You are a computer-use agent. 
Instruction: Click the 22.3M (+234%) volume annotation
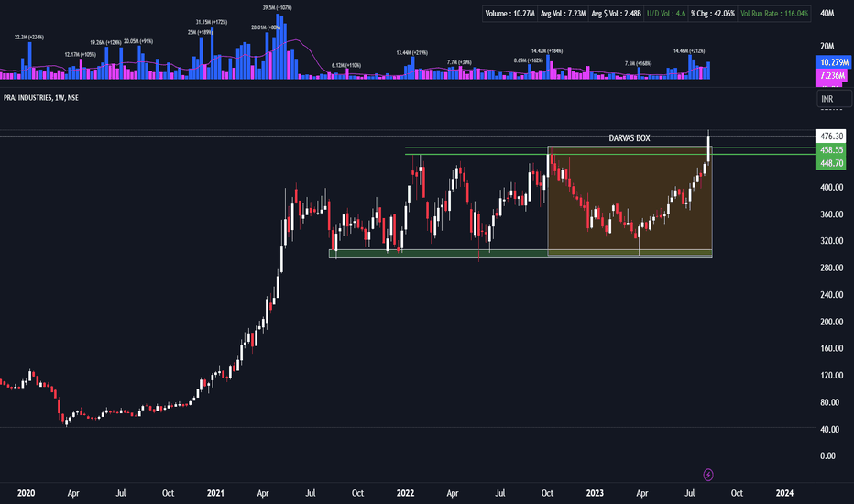point(29,37)
